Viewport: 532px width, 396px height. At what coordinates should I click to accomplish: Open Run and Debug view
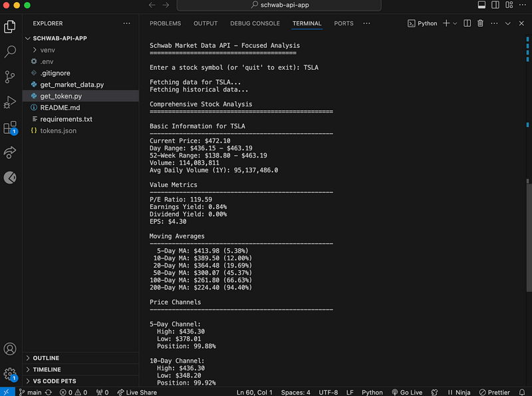click(x=10, y=102)
